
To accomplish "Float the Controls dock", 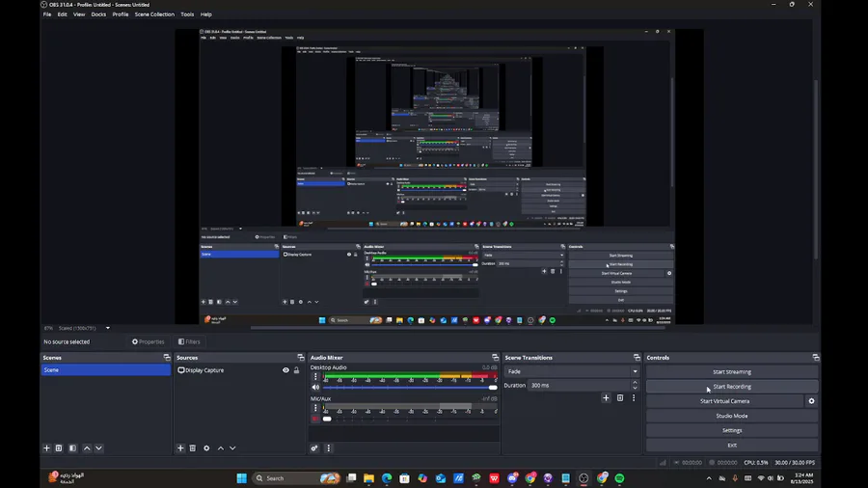I will coord(815,358).
